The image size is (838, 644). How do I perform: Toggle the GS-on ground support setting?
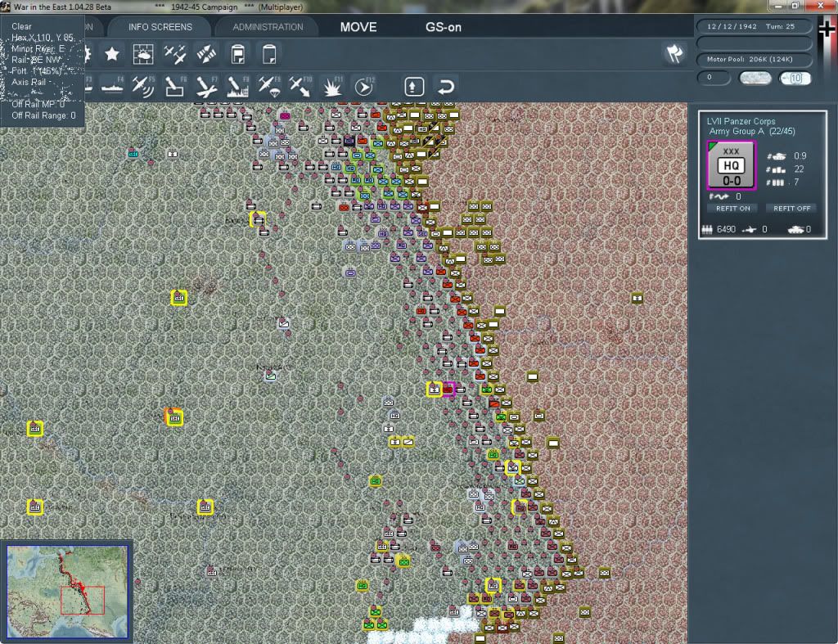click(x=443, y=27)
